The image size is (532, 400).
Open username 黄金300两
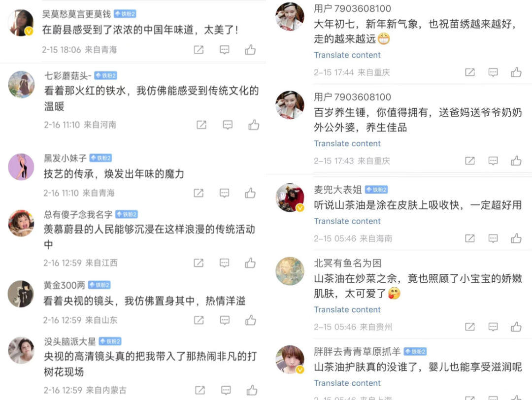[x=64, y=285]
